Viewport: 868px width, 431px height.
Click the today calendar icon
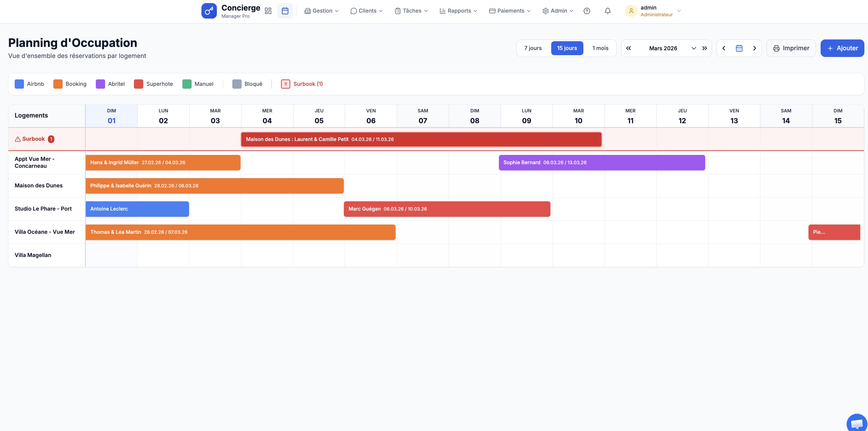coord(739,48)
